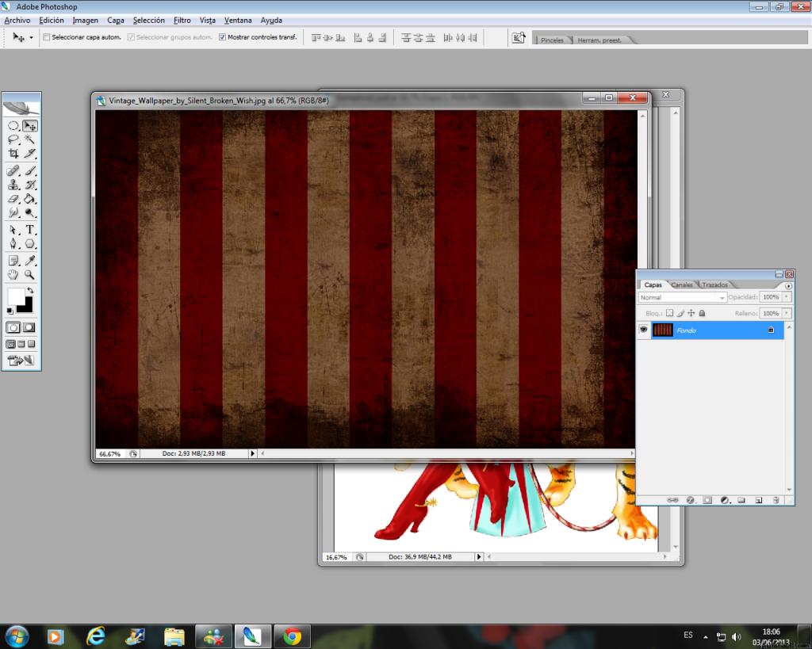812x649 pixels.
Task: Open the Move tool preset picker arrow
Action: [x=31, y=38]
